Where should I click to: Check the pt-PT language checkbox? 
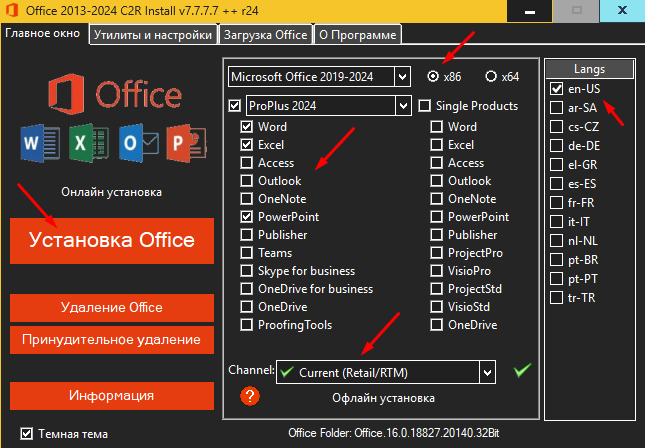click(x=557, y=279)
